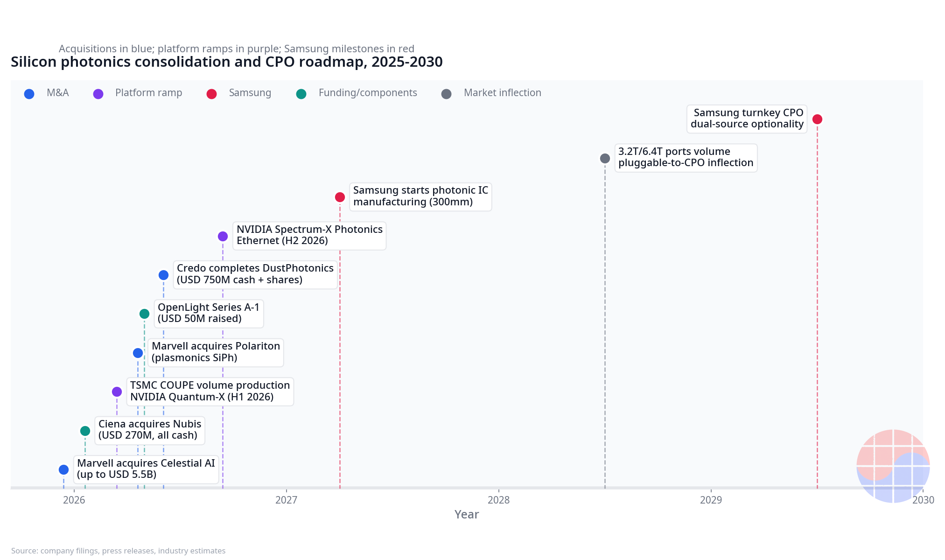945x560 pixels.
Task: Click the Funding/components legend label
Action: [368, 93]
